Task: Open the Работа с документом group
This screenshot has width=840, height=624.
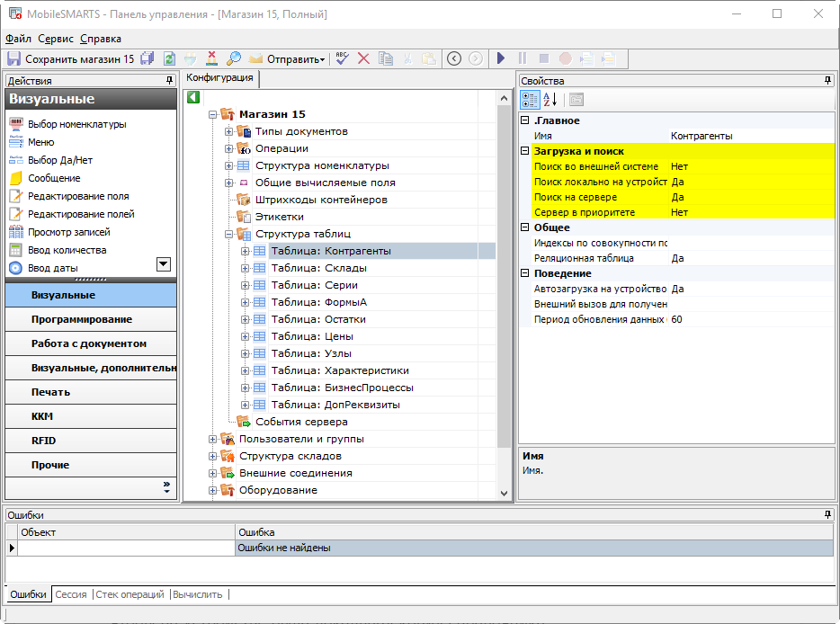Action: tap(91, 343)
